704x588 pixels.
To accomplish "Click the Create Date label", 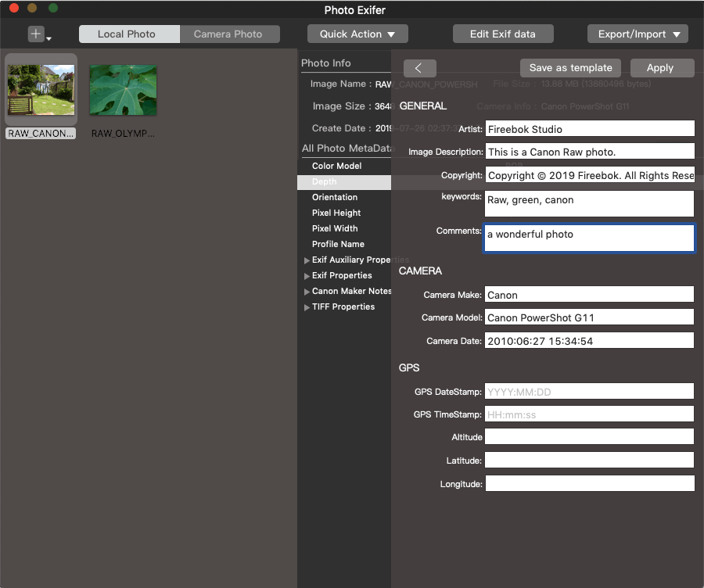I will coord(341,128).
